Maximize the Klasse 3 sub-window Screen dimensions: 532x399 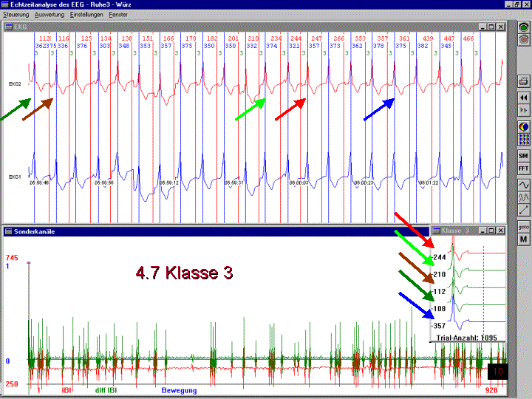pyautogui.click(x=490, y=231)
